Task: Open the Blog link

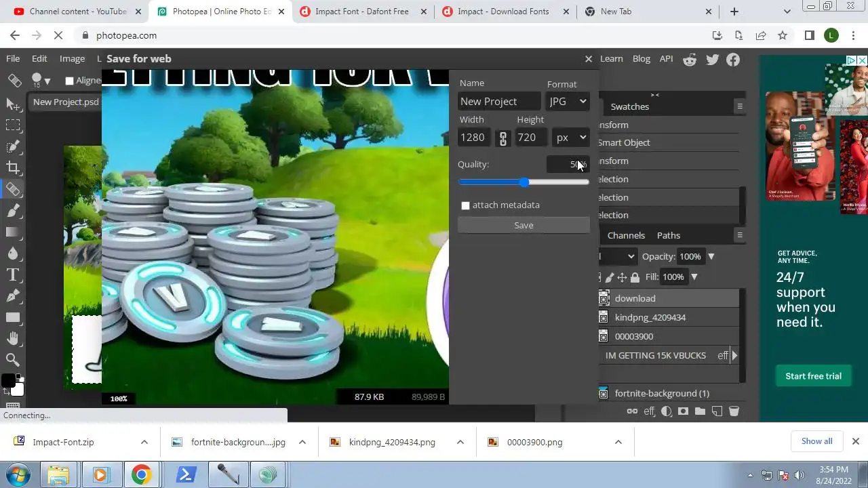Action: coord(642,59)
